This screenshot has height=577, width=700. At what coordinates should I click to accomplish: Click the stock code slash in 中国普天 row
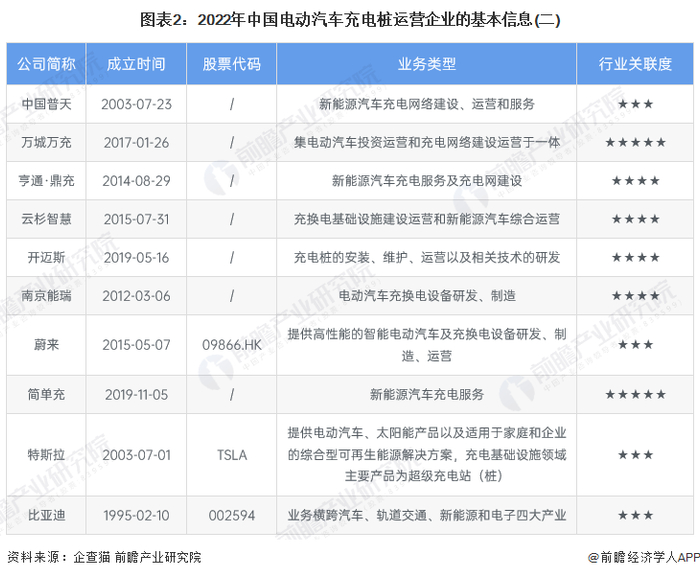coord(232,104)
